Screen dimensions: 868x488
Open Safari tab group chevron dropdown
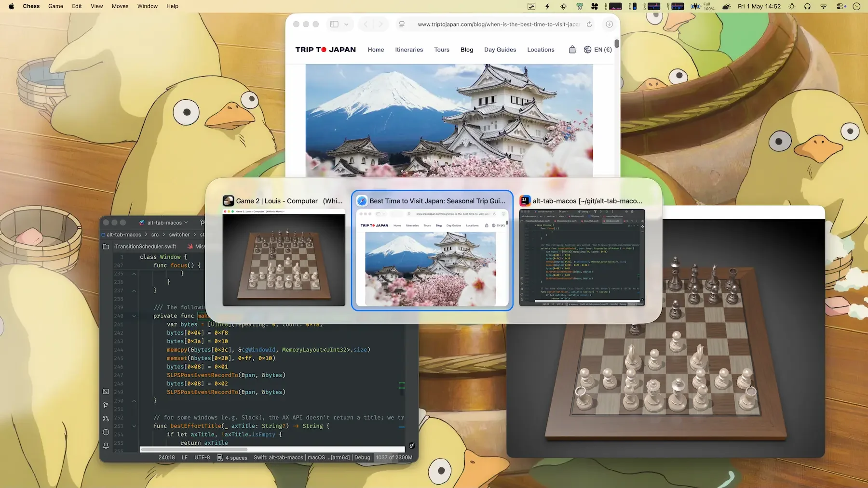[x=346, y=24]
